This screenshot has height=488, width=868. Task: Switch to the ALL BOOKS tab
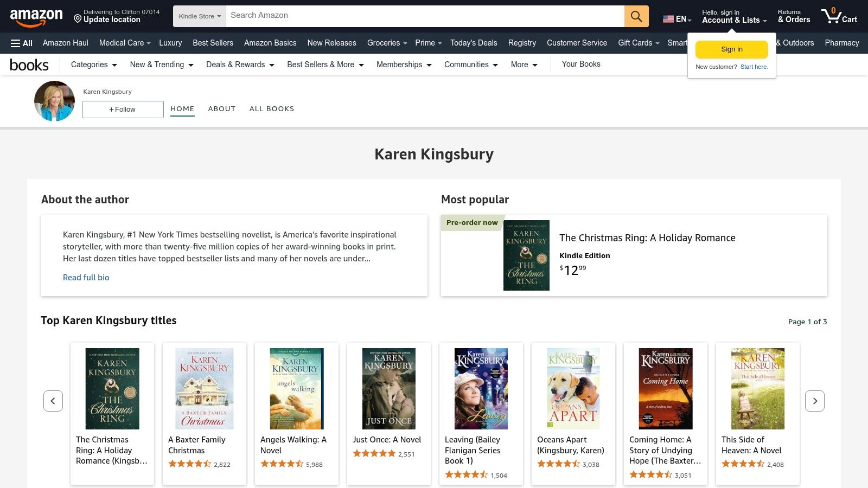[x=272, y=109]
